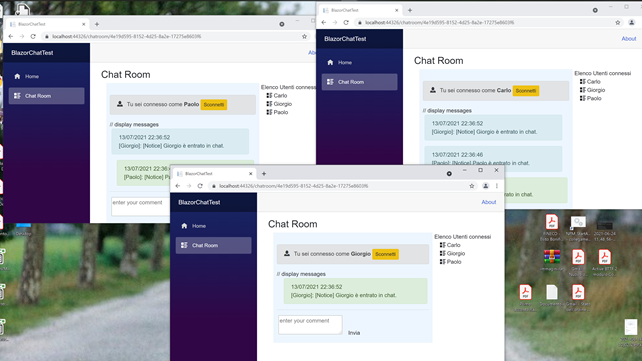Bookmark the page with Giorgio's window star icon

(x=472, y=186)
